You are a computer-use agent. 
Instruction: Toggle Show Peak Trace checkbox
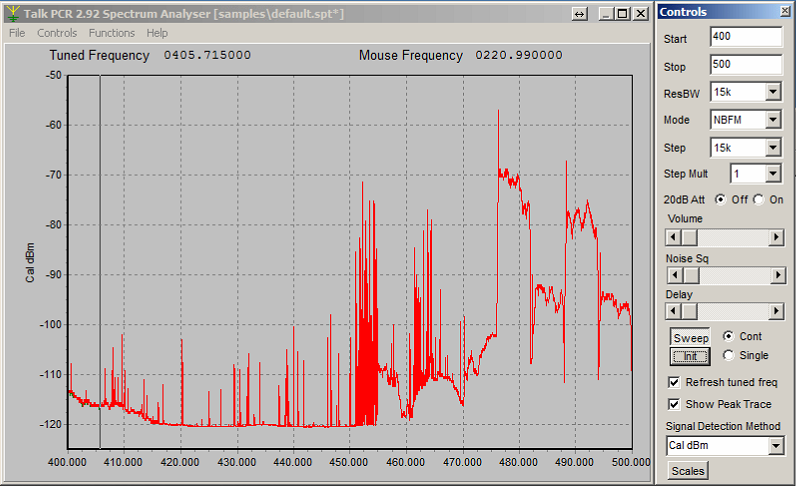pos(674,404)
